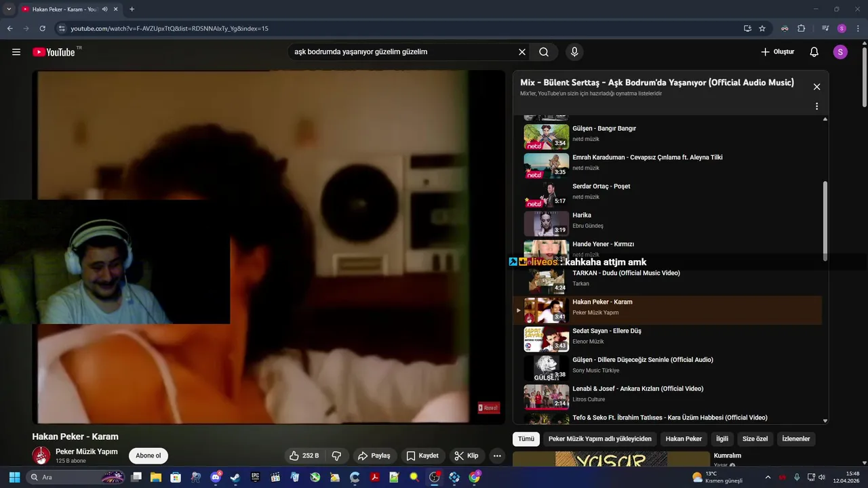The image size is (868, 488).
Task: Open Discord from the taskbar
Action: click(216, 477)
